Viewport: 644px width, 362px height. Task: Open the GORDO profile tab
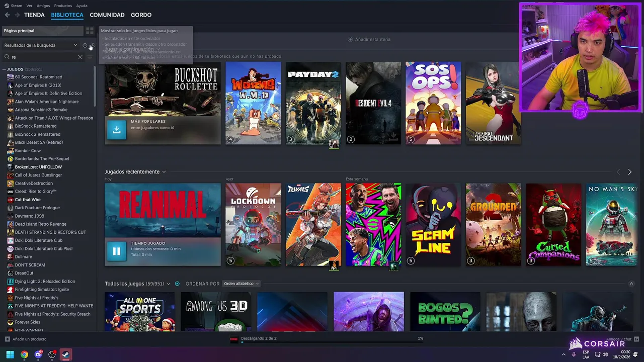tap(141, 15)
